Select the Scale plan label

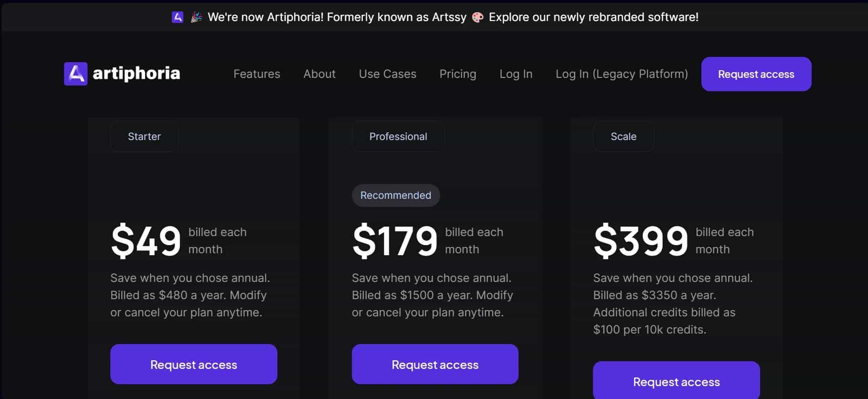click(623, 137)
